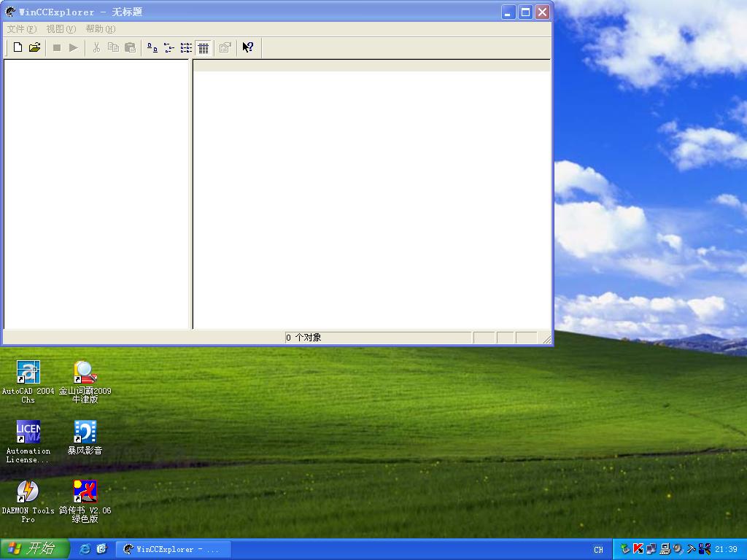Open an existing project with folder icon
747x560 pixels.
point(34,47)
